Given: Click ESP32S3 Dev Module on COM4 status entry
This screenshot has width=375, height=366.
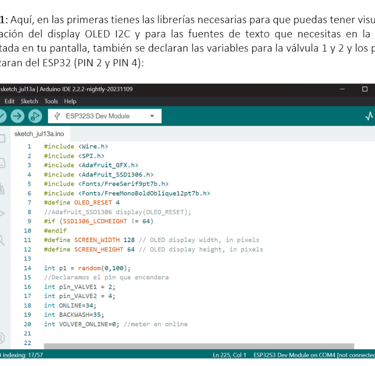Looking at the screenshot, I should point(314,355).
